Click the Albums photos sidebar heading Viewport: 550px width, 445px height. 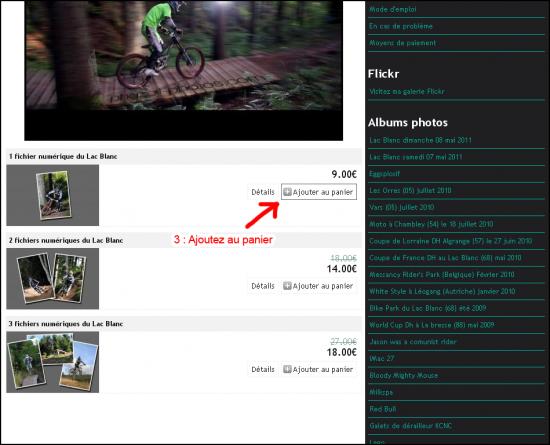pos(408,122)
